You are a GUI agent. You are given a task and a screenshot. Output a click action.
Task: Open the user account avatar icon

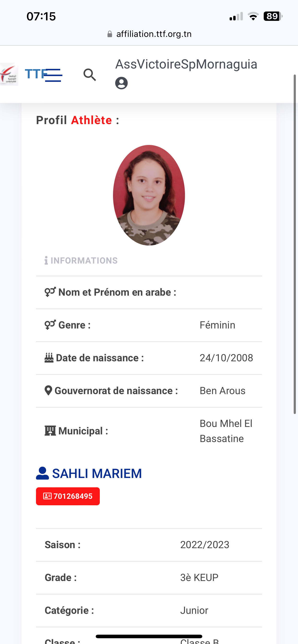tap(121, 83)
